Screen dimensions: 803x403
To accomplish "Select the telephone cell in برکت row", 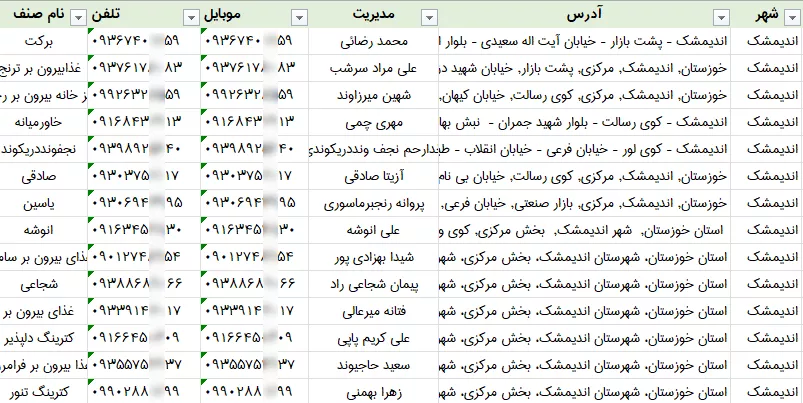I will coord(144,41).
